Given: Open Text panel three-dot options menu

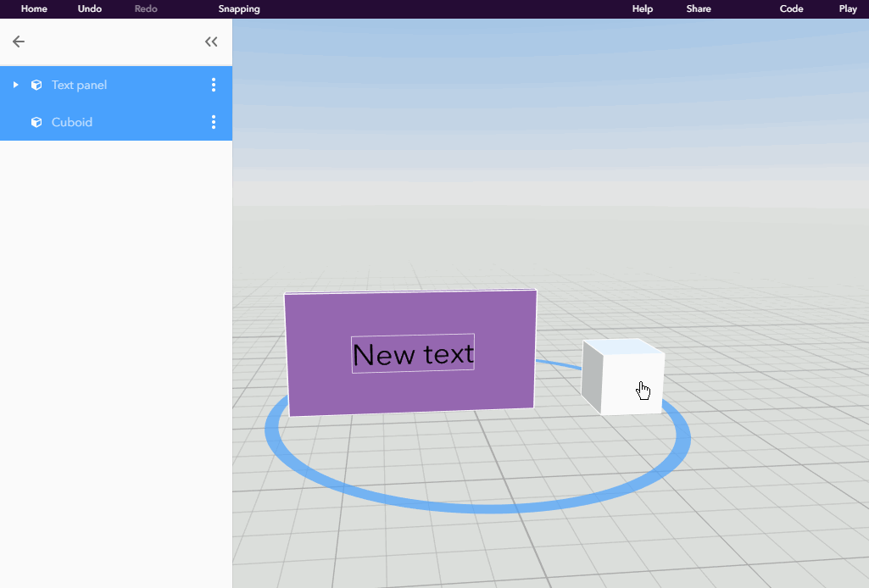Looking at the screenshot, I should (x=214, y=85).
